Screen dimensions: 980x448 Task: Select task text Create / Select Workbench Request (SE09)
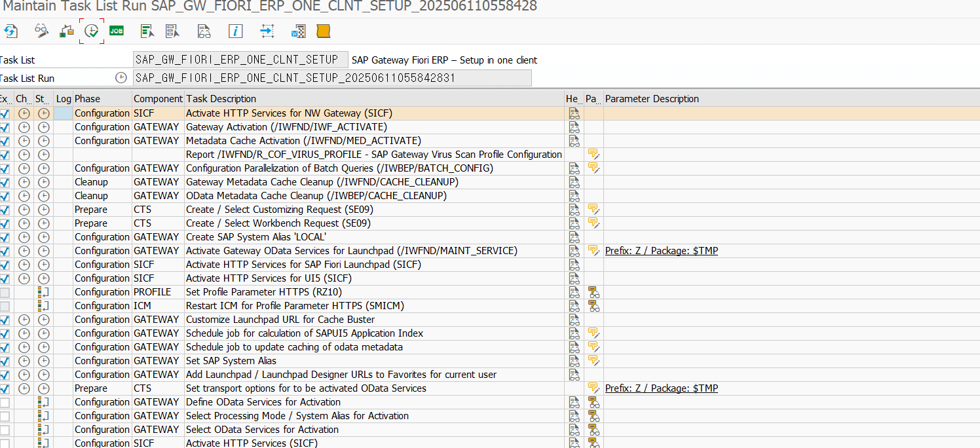pyautogui.click(x=278, y=223)
